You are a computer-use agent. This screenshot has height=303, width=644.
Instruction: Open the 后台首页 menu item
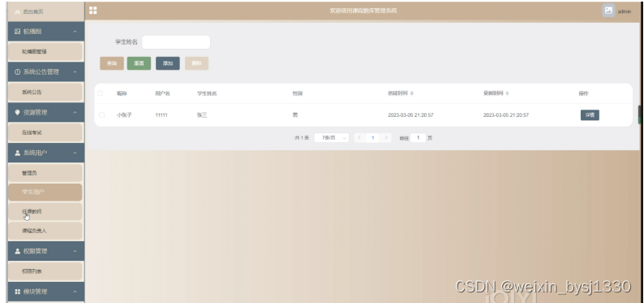coord(45,12)
